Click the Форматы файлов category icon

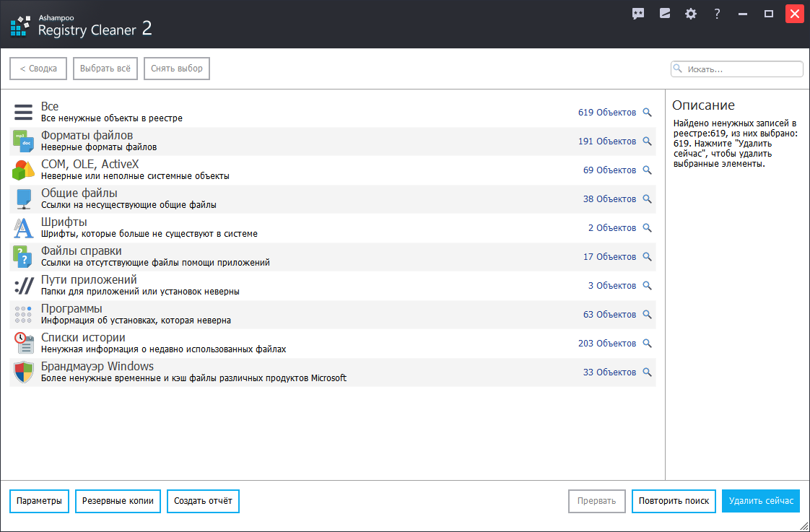24,141
